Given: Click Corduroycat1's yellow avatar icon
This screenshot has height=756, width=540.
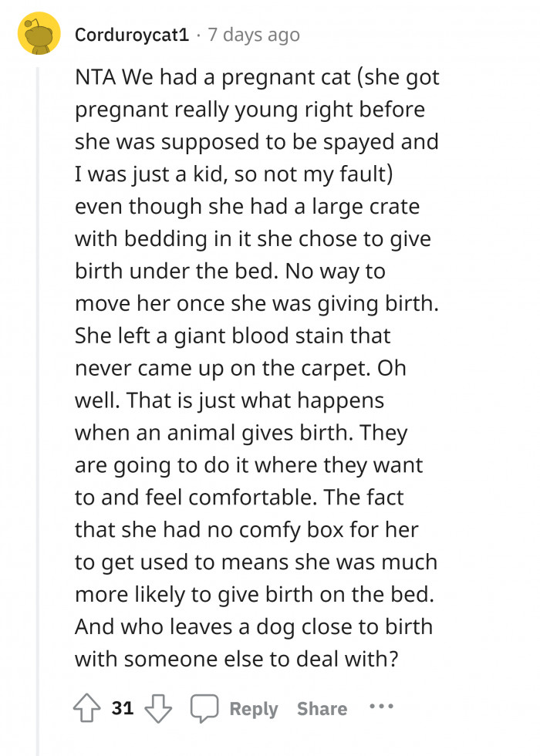Looking at the screenshot, I should click(39, 35).
